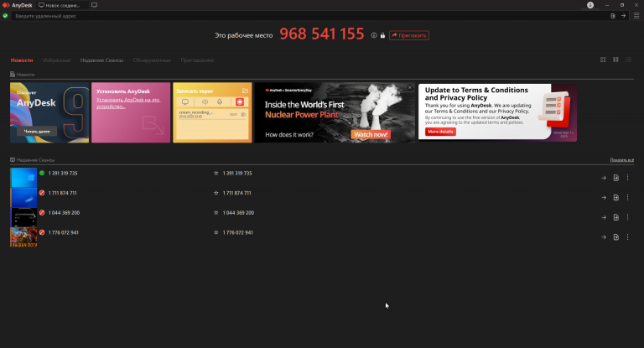Open session thumbnail for 1 711 874 711
This screenshot has width=644, height=348.
23,197
